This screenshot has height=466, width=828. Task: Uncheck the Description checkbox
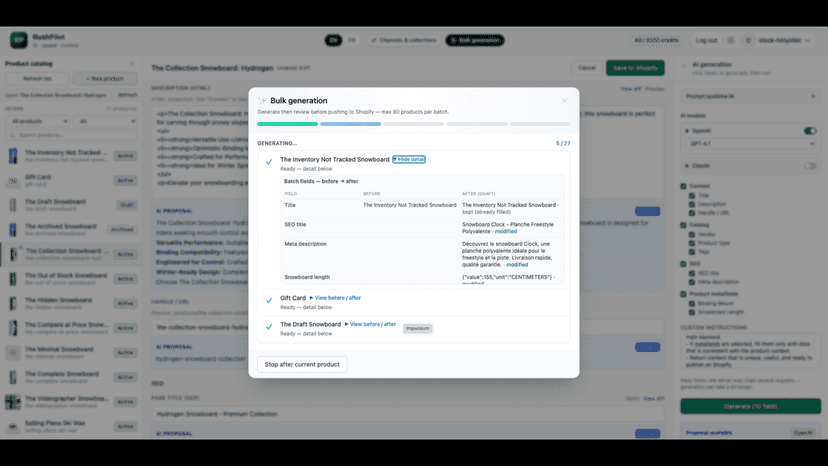pyautogui.click(x=692, y=204)
